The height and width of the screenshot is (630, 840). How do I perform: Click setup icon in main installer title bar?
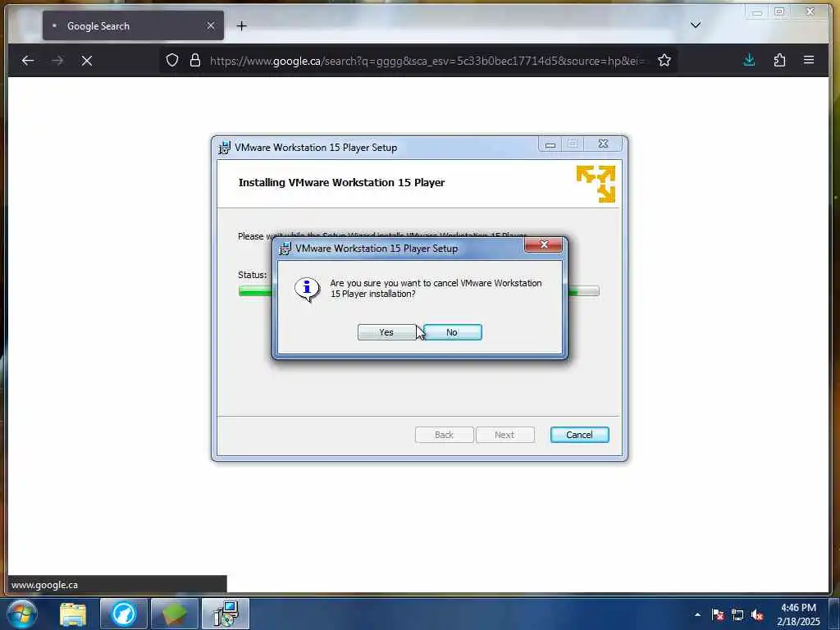point(225,148)
